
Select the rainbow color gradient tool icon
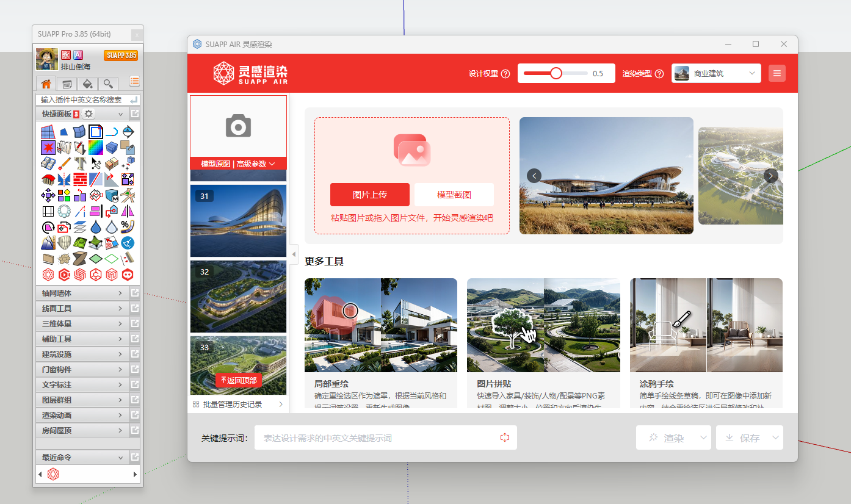click(x=96, y=147)
